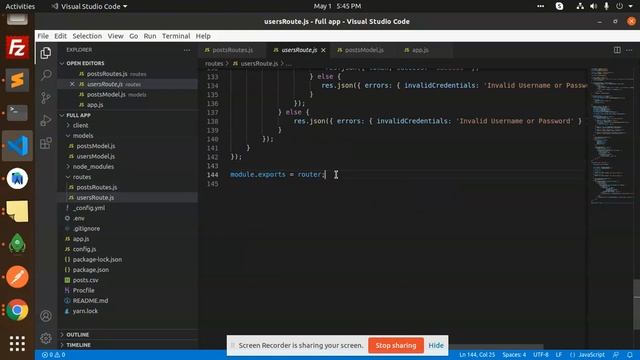Launch FileZilla from the dock
Screen dimensions: 640x360
[x=17, y=47]
